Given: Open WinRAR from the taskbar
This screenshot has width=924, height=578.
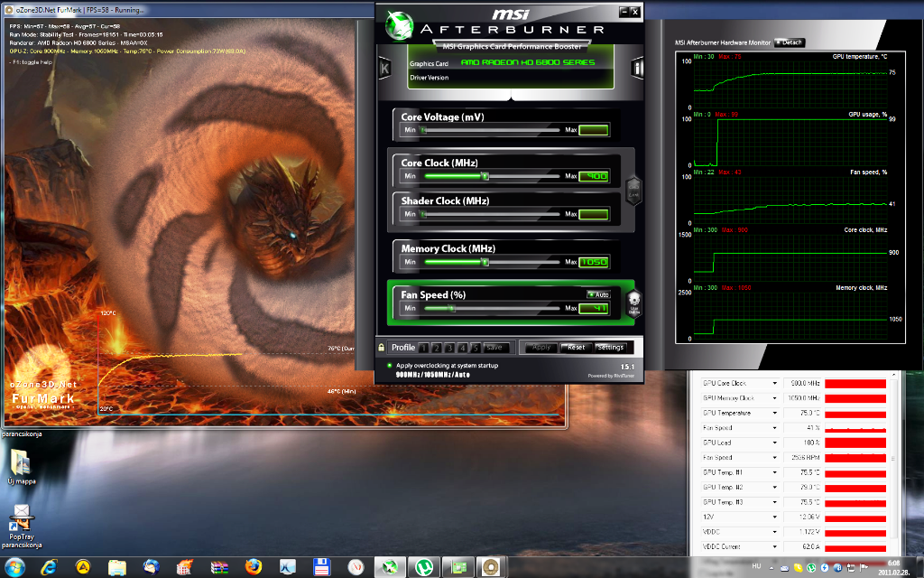Looking at the screenshot, I should tap(219, 567).
